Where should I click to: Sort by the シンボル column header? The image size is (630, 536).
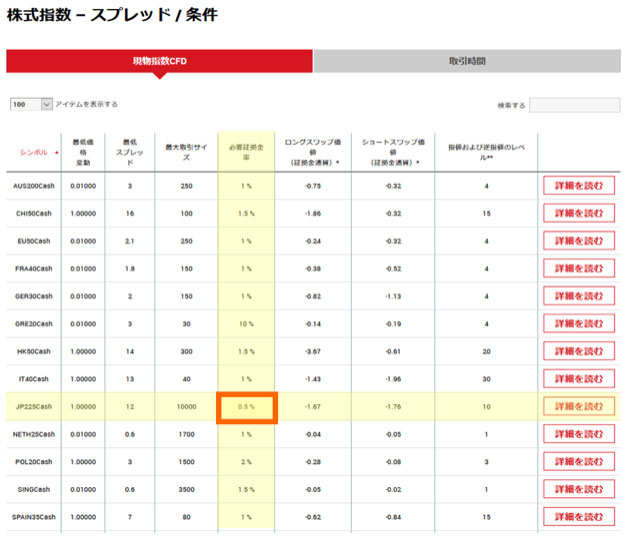[x=34, y=152]
